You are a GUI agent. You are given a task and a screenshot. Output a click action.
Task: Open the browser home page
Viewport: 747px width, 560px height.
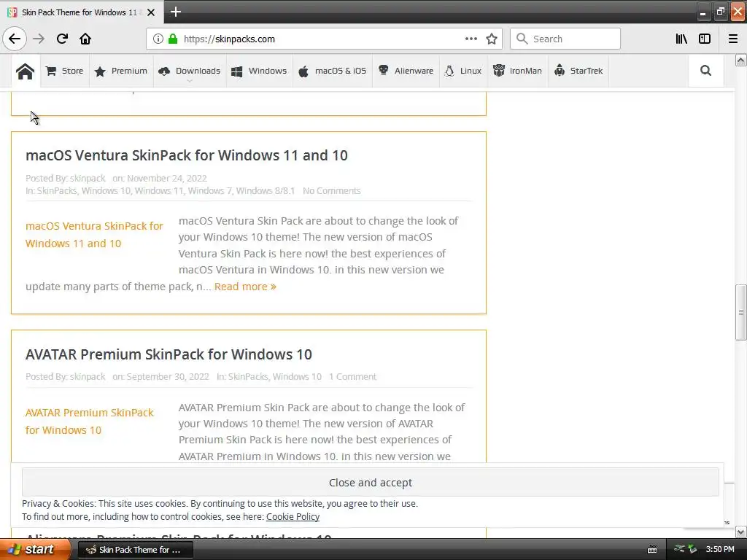(x=85, y=39)
